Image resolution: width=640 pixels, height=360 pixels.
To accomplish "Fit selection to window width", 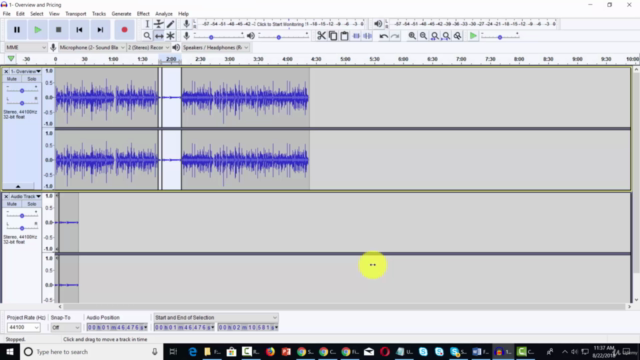I will tap(435, 36).
